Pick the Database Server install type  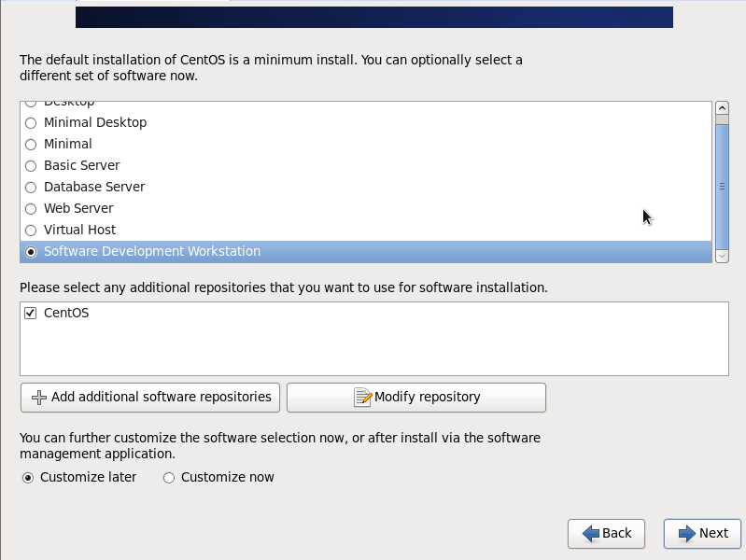point(31,188)
